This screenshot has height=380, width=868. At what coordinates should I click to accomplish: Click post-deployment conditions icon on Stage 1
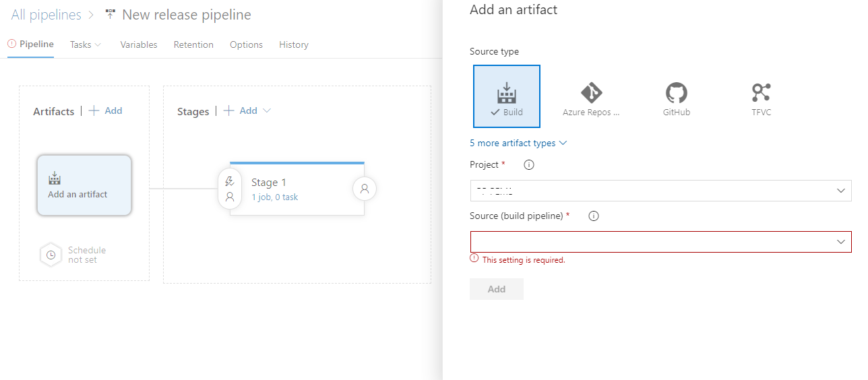365,189
